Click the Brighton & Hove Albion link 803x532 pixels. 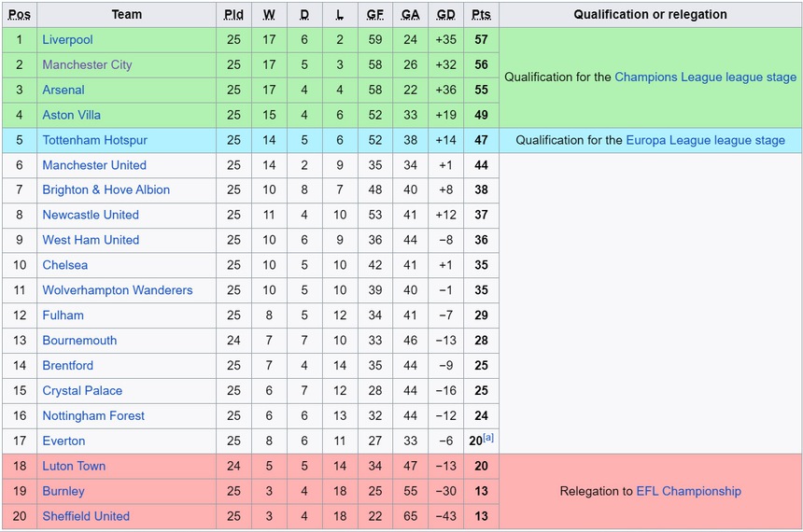click(x=106, y=190)
